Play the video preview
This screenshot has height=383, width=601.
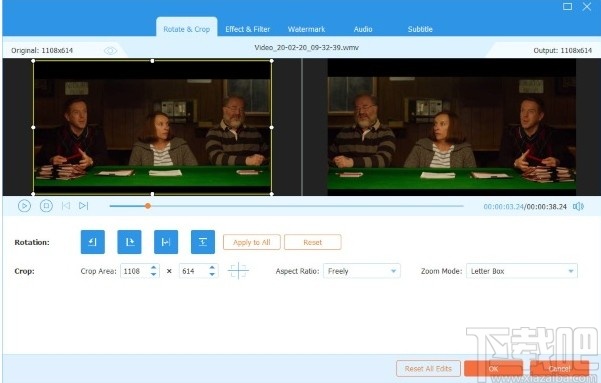click(24, 206)
